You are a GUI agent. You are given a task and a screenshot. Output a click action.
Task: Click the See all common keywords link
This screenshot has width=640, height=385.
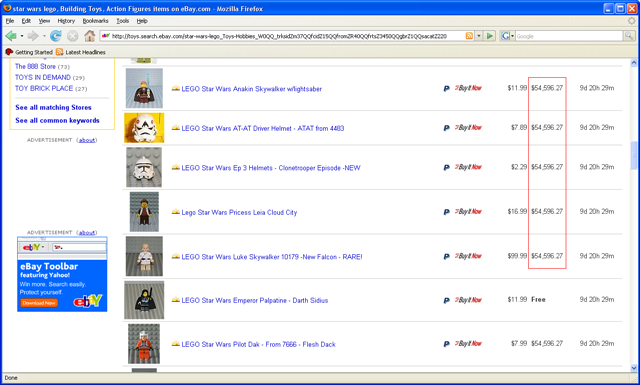[57, 120]
